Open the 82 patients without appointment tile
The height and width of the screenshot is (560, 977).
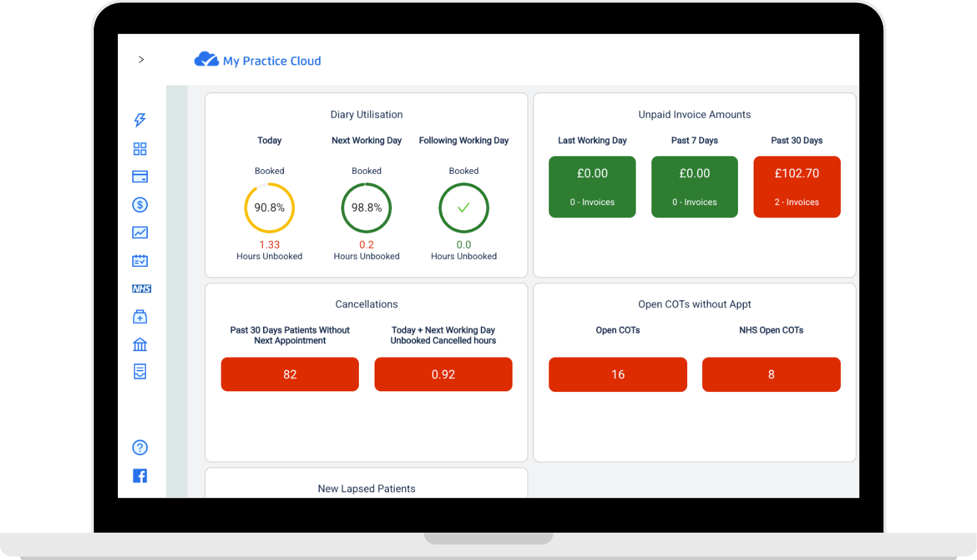[x=290, y=374]
